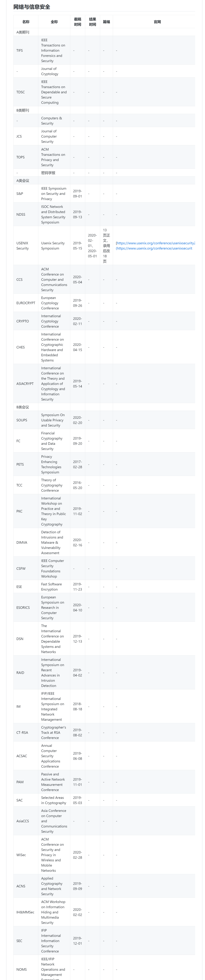Image resolution: width=205 pixels, height=980 pixels.
Task: Select the IH&MMSec conference name cell
Action: [x=25, y=912]
